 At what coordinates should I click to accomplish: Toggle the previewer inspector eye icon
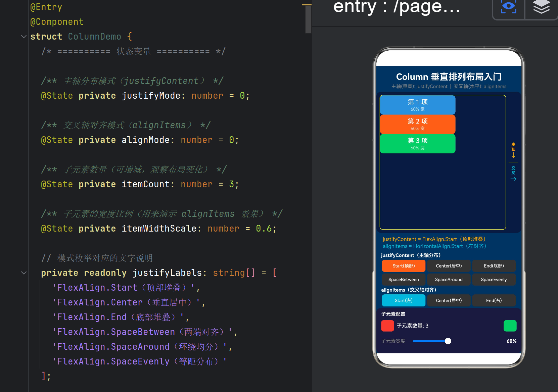pyautogui.click(x=508, y=7)
